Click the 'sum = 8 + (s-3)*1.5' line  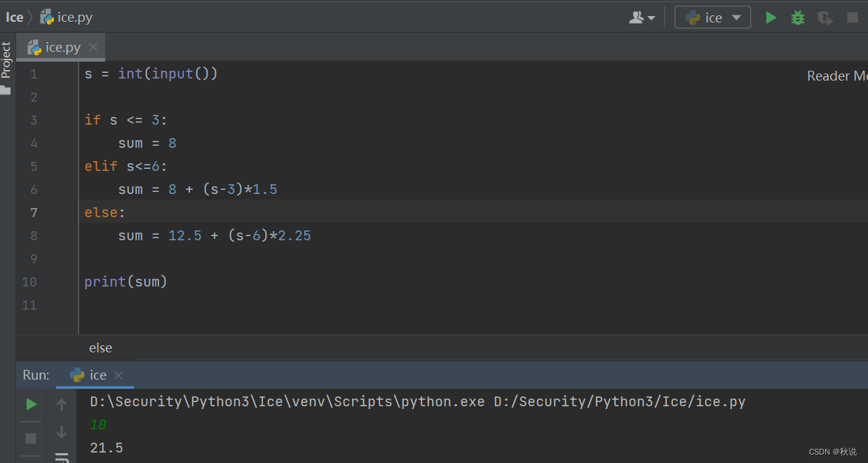click(x=198, y=189)
